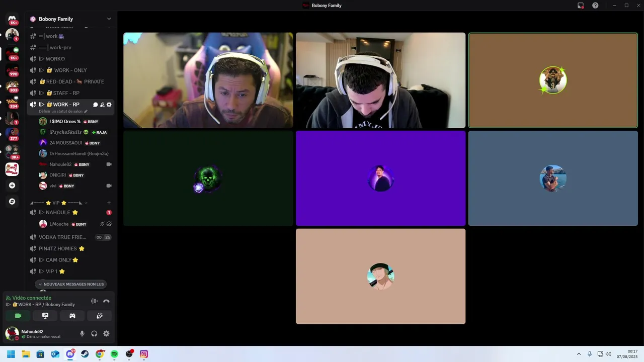
Task: Open server with 303 notification badge
Action: tap(12, 86)
